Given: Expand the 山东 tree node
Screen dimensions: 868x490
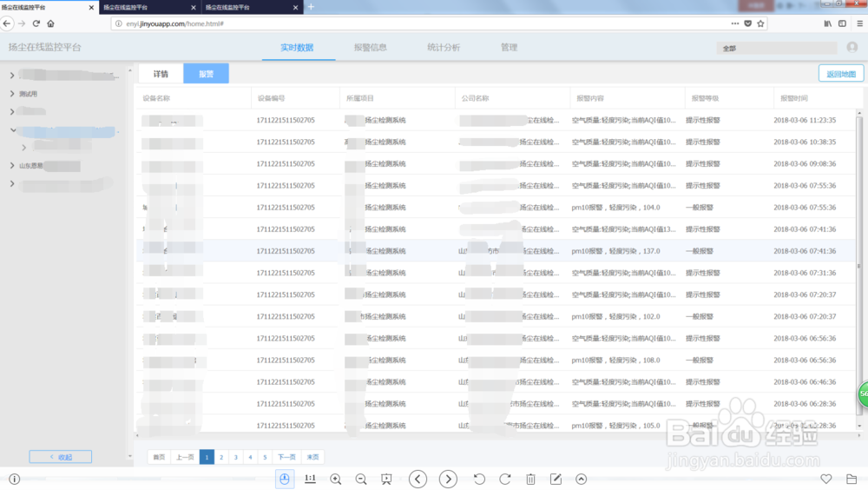Looking at the screenshot, I should pyautogui.click(x=12, y=165).
